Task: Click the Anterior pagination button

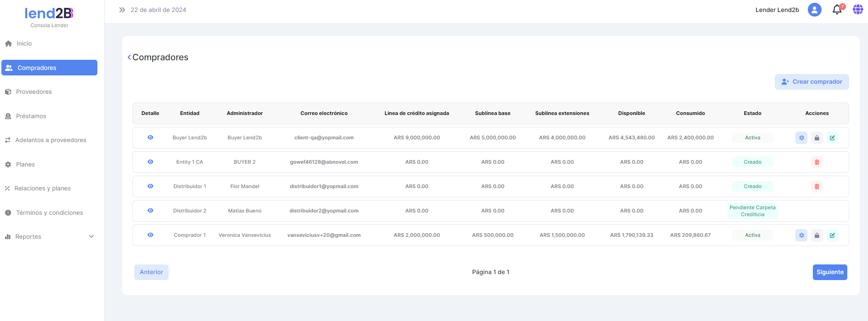Action: click(151, 272)
